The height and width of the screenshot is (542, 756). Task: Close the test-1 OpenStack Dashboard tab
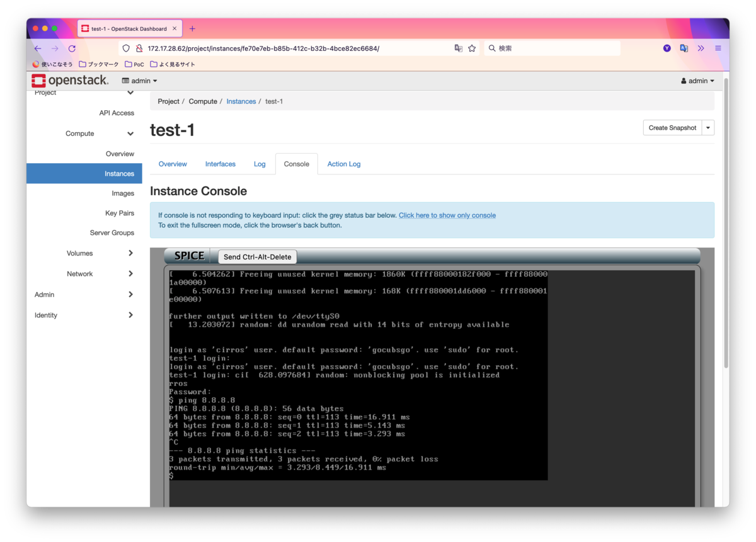coord(175,28)
